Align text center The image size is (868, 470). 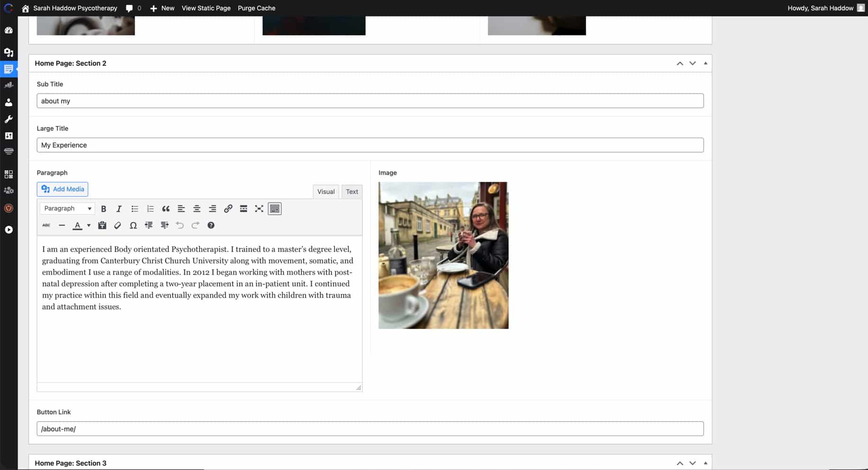(x=197, y=209)
